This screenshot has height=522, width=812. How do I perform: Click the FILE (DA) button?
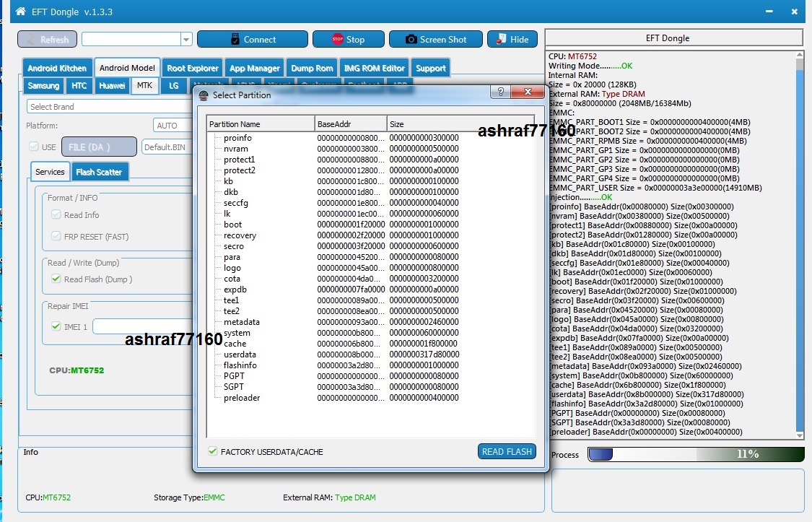pyautogui.click(x=100, y=147)
